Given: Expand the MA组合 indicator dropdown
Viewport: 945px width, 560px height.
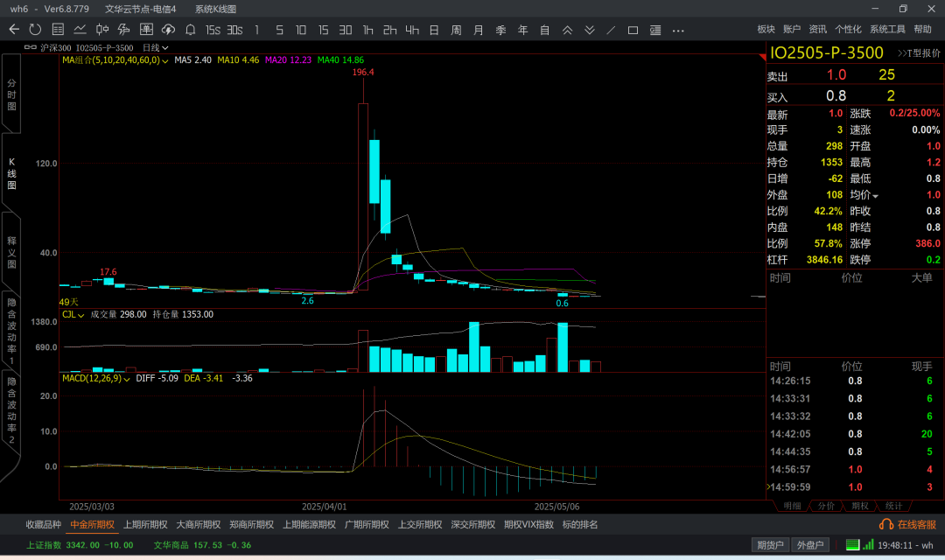Looking at the screenshot, I should point(164,60).
